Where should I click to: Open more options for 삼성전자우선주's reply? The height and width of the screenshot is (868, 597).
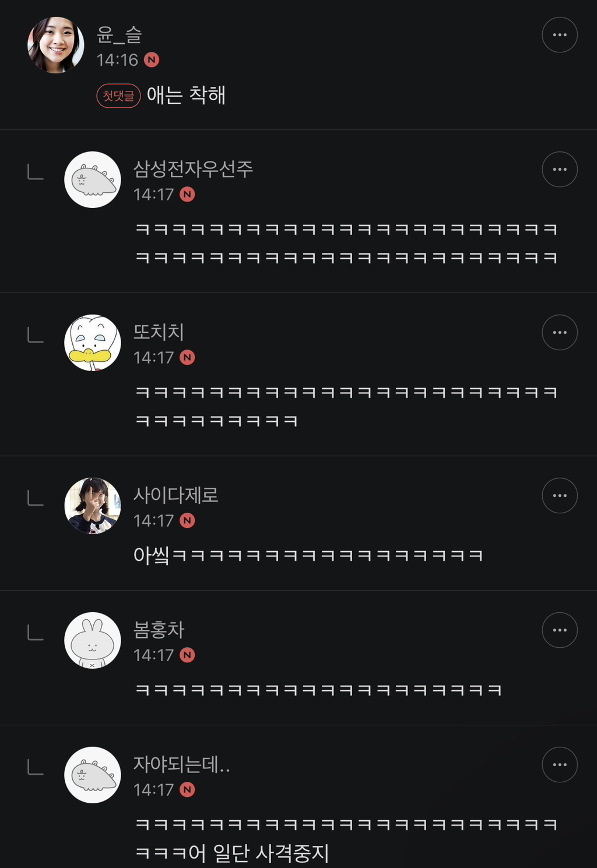(x=559, y=170)
